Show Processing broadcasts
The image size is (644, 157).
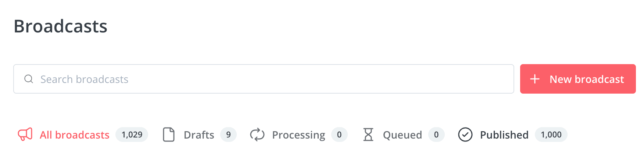tap(298, 135)
